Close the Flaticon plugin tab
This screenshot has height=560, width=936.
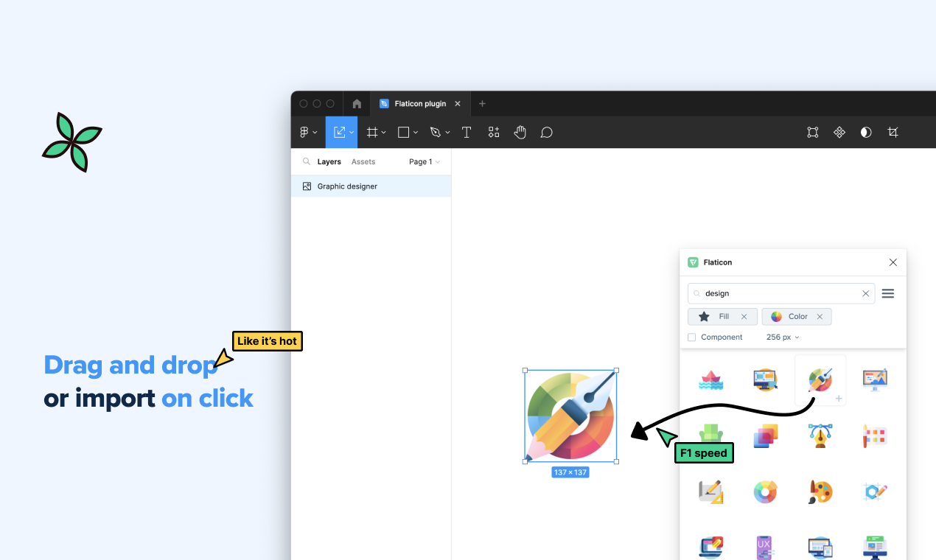pos(458,104)
